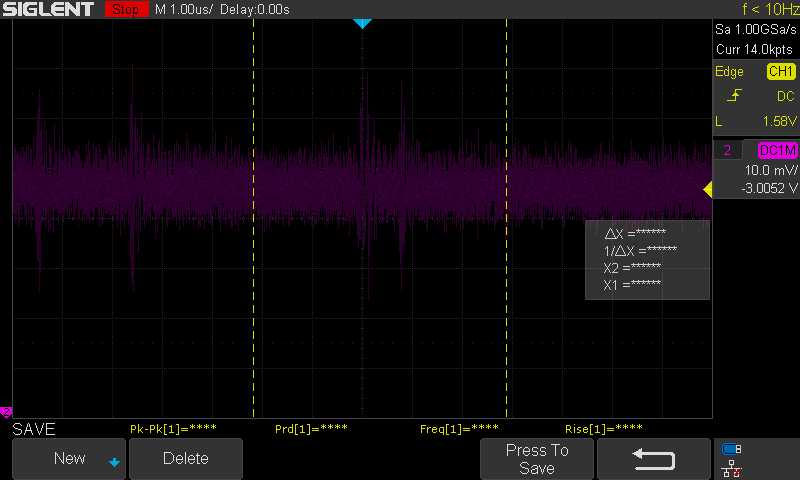Select the right yellow dashed cursor

pyautogui.click(x=507, y=218)
